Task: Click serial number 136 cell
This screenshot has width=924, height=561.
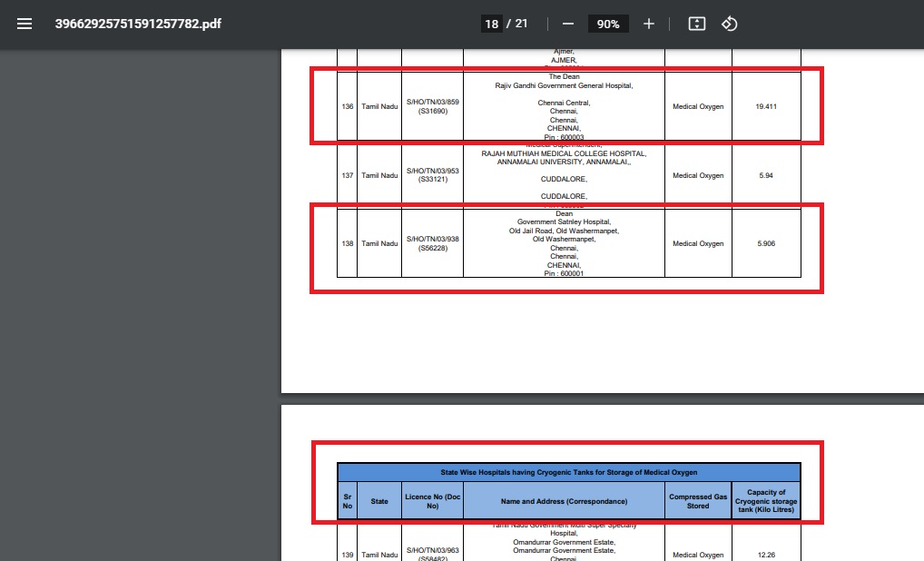Action: tap(348, 106)
